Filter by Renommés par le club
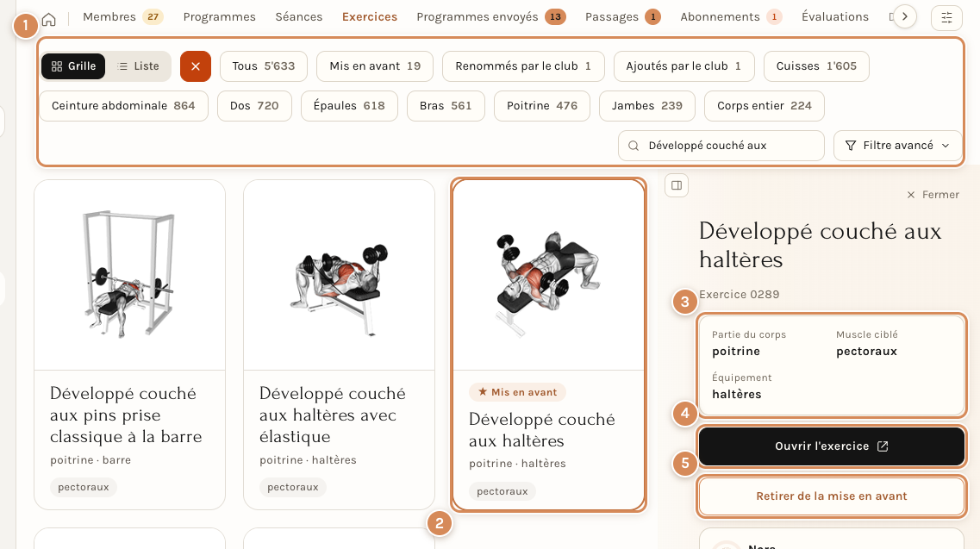The width and height of the screenshot is (980, 549). pyautogui.click(x=523, y=66)
